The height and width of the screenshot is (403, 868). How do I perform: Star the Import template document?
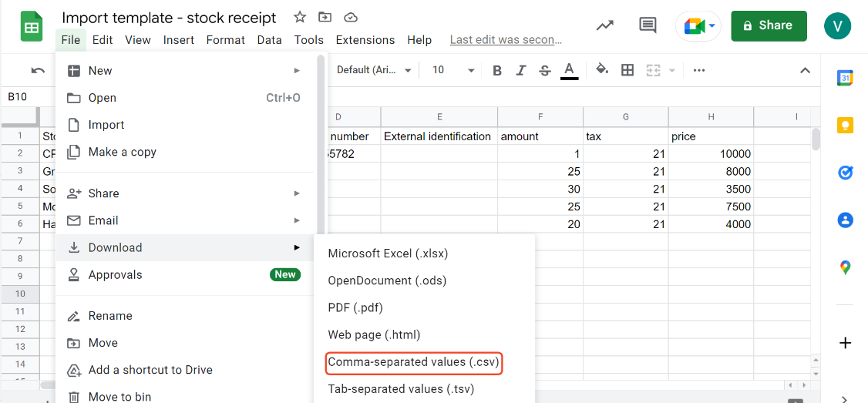(299, 17)
